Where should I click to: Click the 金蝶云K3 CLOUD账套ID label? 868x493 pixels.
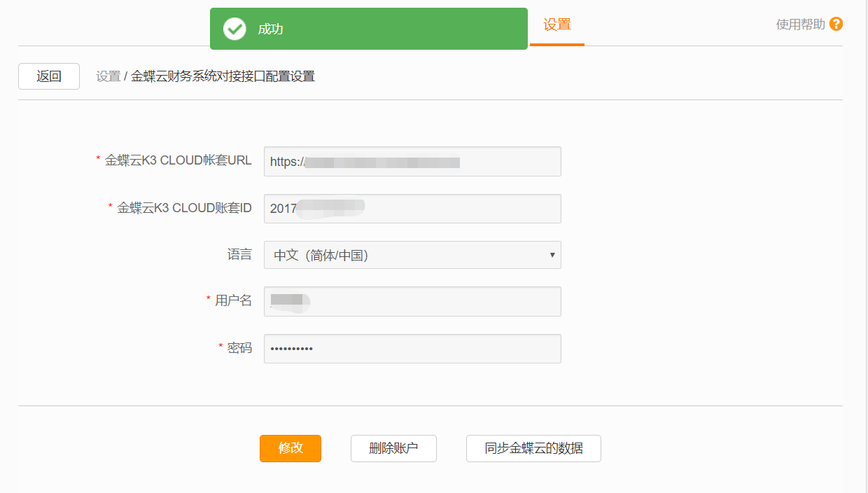pyautogui.click(x=184, y=208)
